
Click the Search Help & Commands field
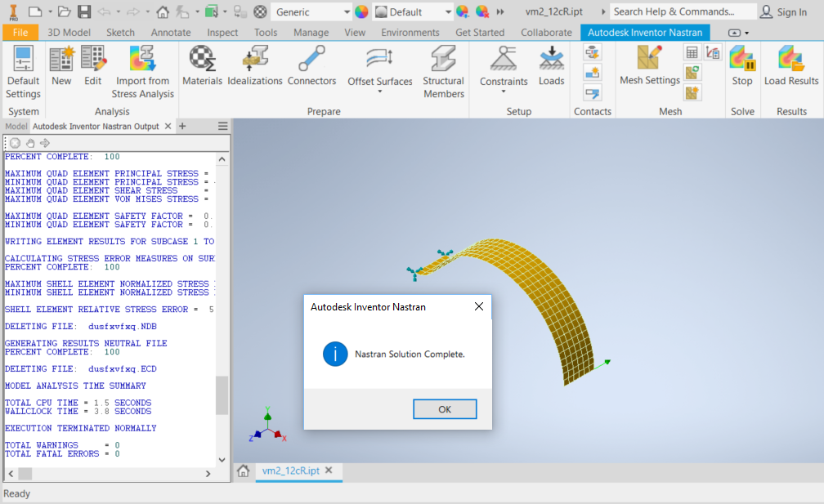point(683,11)
